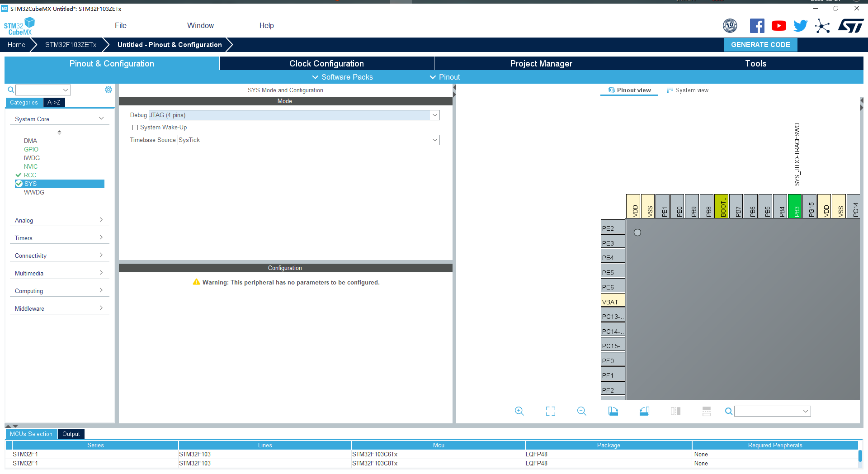Image resolution: width=868 pixels, height=474 pixels.
Task: Select the WWDG peripheral
Action: [34, 192]
